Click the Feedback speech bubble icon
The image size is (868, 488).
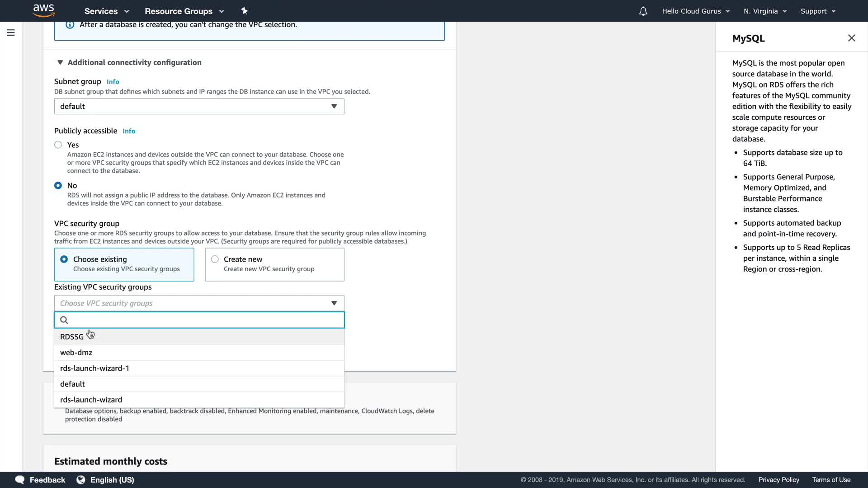click(x=20, y=479)
